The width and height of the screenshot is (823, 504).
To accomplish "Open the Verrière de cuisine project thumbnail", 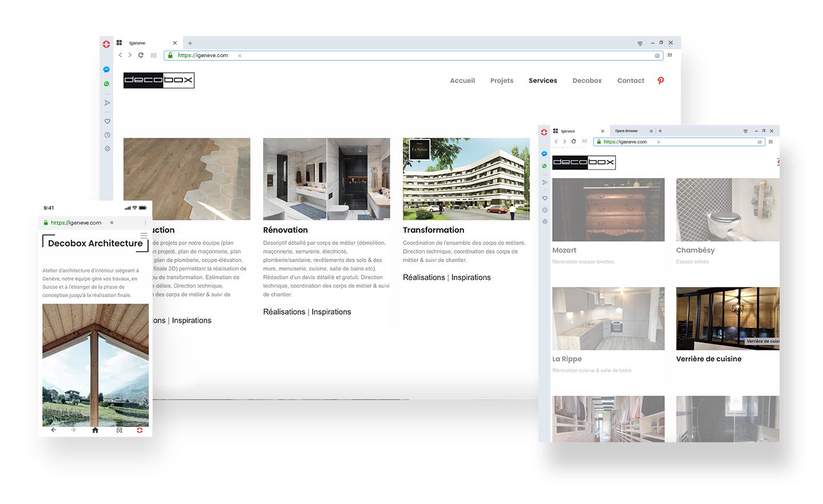I will (x=728, y=318).
